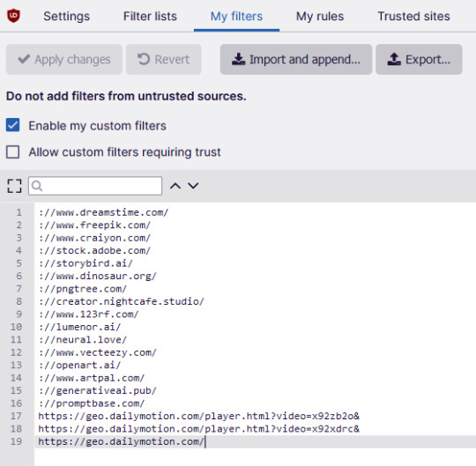Select line ://www.craiyon.com/
Image resolution: width=476 pixels, height=466 pixels.
tap(94, 238)
